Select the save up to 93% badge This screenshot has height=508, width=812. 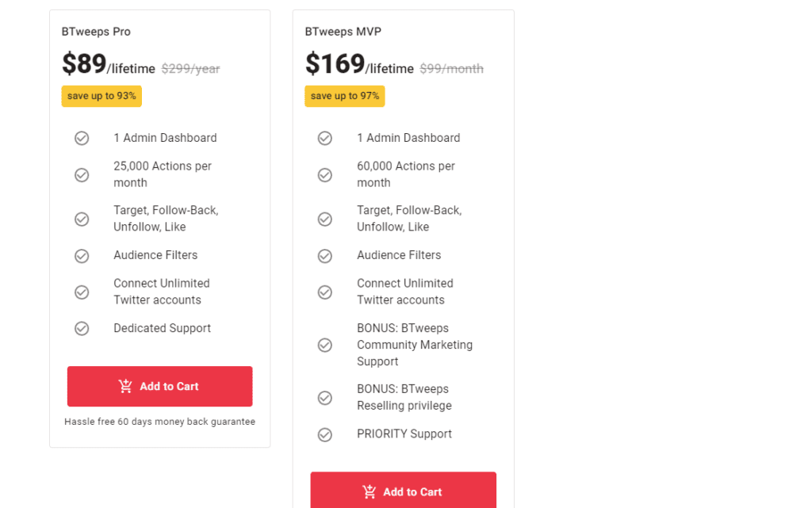(x=101, y=96)
